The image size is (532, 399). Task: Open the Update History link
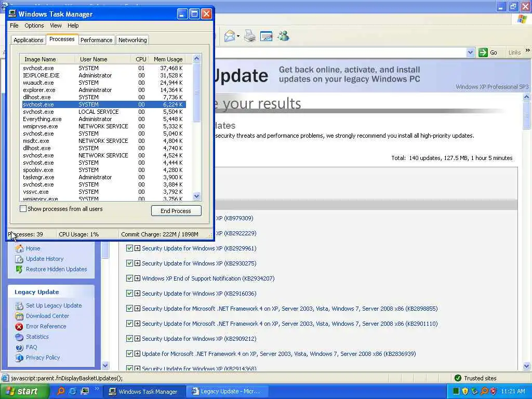[45, 259]
